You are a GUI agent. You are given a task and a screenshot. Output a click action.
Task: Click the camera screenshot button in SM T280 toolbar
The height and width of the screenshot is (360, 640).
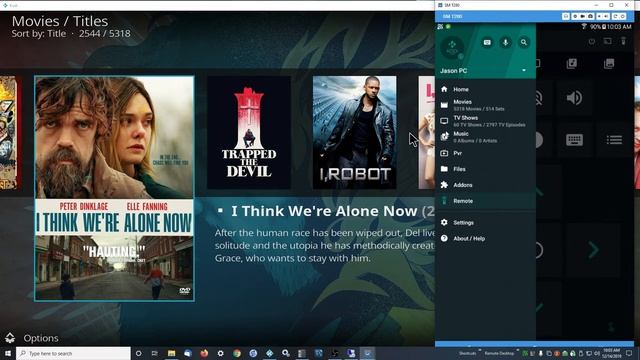(x=590, y=16)
